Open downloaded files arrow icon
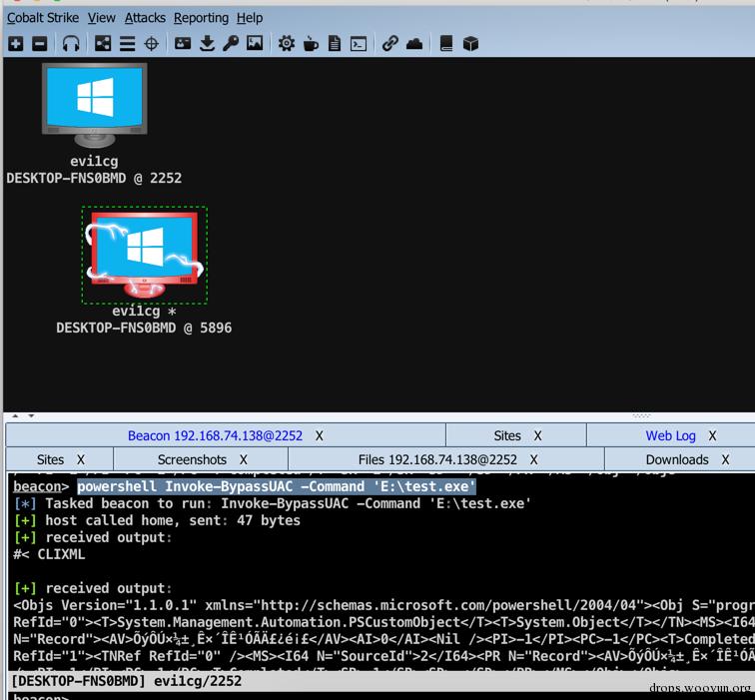755x700 pixels. pos(207,44)
